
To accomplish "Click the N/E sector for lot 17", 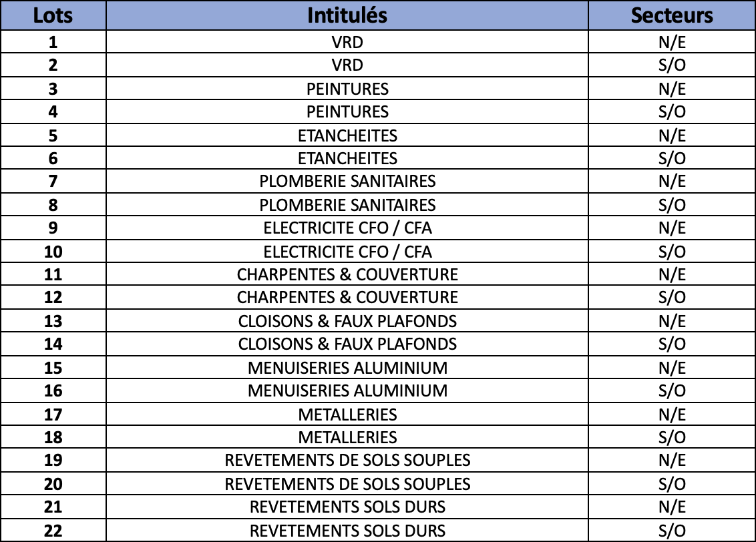I will tap(672, 415).
